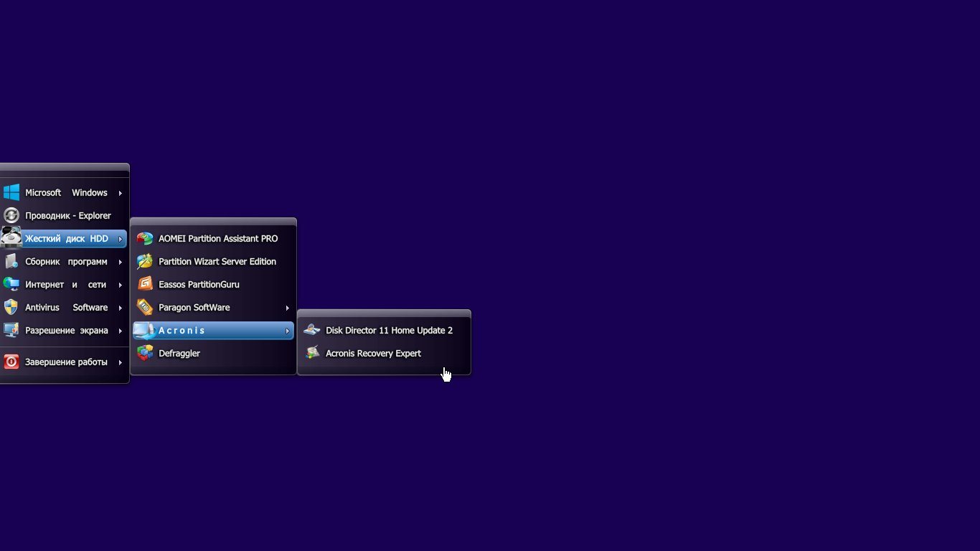Launch Defraggler
Image resolution: width=980 pixels, height=551 pixels.
213,353
